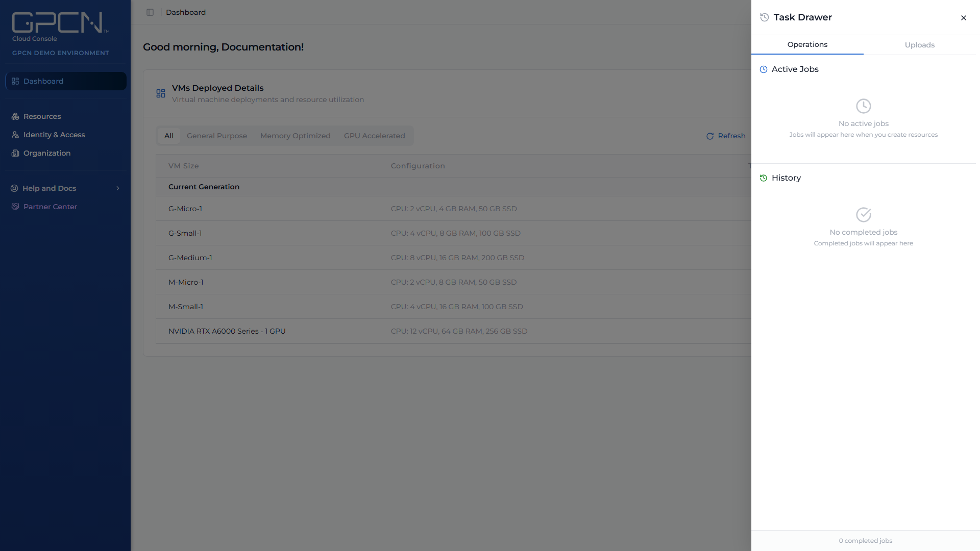Viewport: 980px width, 551px height.
Task: Open Resources in the sidebar
Action: pyautogui.click(x=42, y=116)
